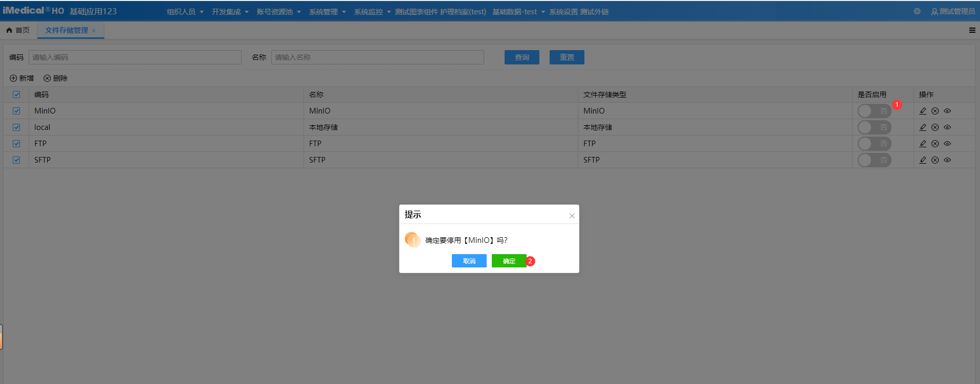Image resolution: width=980 pixels, height=384 pixels.
Task: Click the delete icon in FTP row
Action: [935, 144]
